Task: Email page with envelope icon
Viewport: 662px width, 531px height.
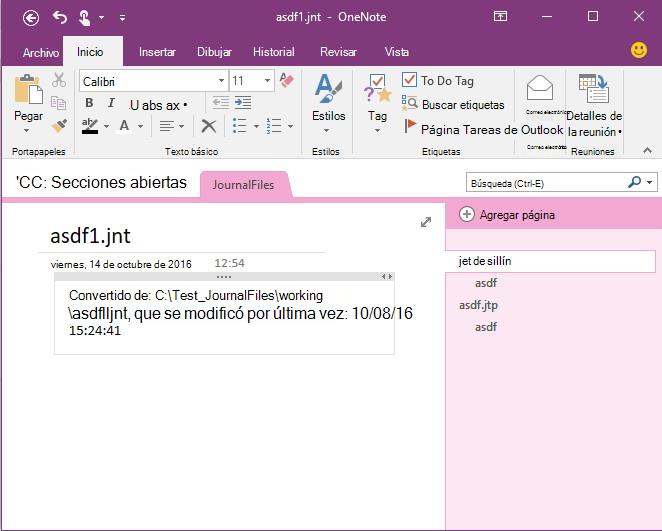Action: coord(540,88)
